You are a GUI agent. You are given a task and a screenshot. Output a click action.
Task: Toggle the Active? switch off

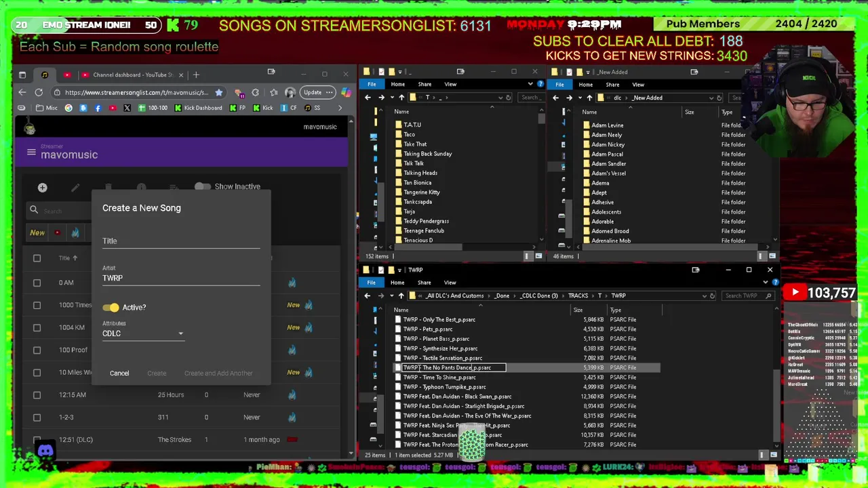pos(111,308)
